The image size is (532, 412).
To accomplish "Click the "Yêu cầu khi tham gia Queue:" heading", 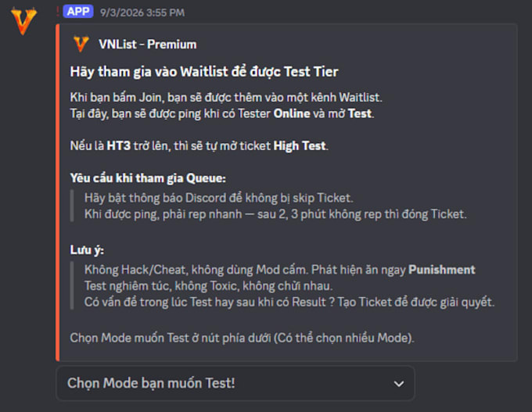I will (x=148, y=178).
